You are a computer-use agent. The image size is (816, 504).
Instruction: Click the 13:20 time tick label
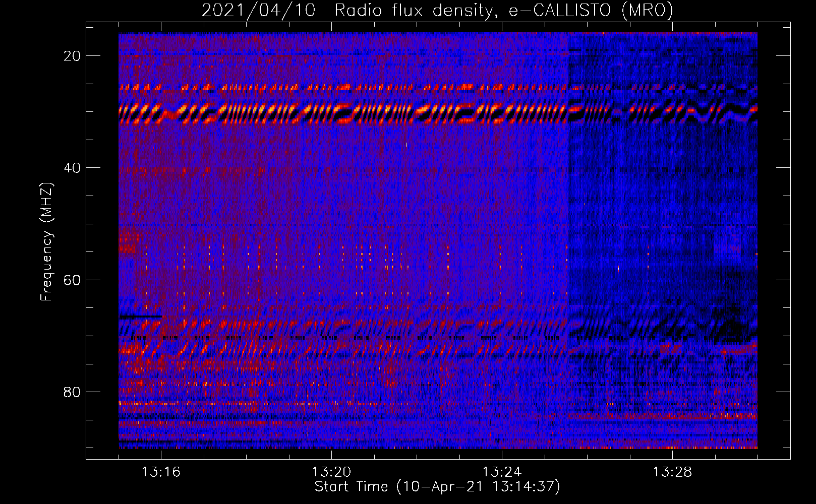[331, 472]
